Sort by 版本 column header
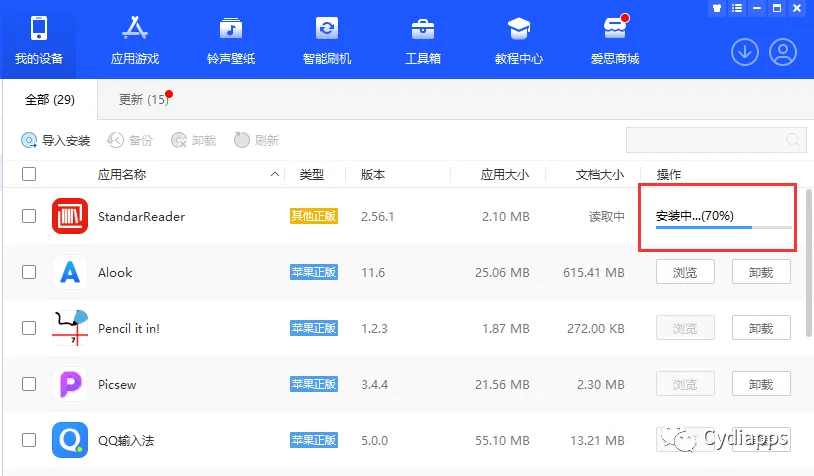 (x=373, y=174)
